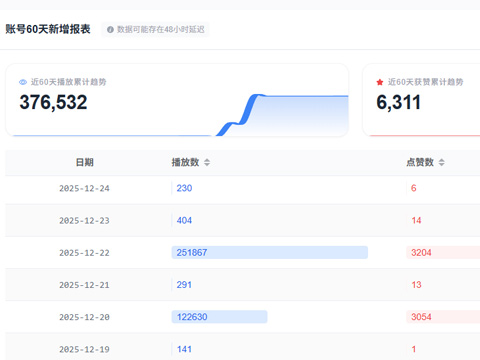This screenshot has width=480, height=360.
Task: Click likes value 1 for 2025-12-19
Action: [414, 349]
